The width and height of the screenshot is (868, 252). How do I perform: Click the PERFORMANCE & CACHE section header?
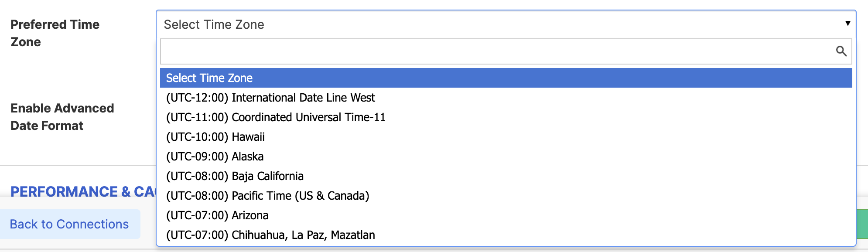pyautogui.click(x=83, y=191)
